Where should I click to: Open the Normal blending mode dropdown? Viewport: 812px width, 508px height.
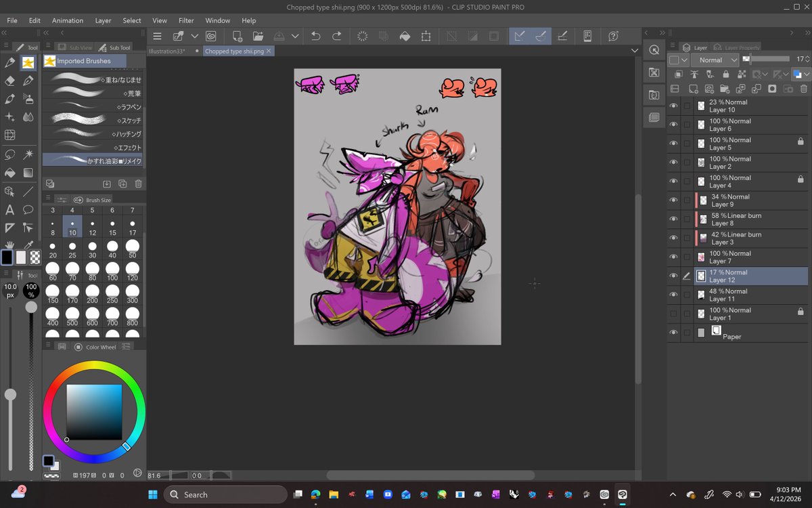(x=714, y=60)
